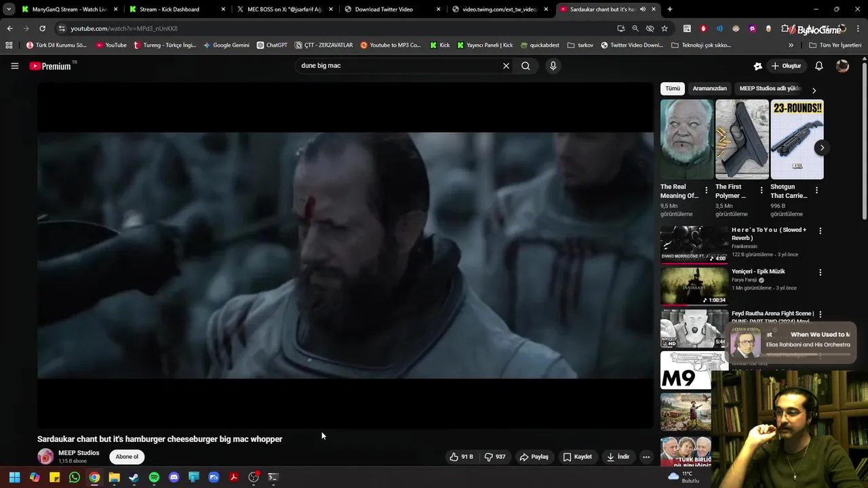The image size is (868, 488).
Task: Open Chrome apps grid icon
Action: (x=9, y=45)
